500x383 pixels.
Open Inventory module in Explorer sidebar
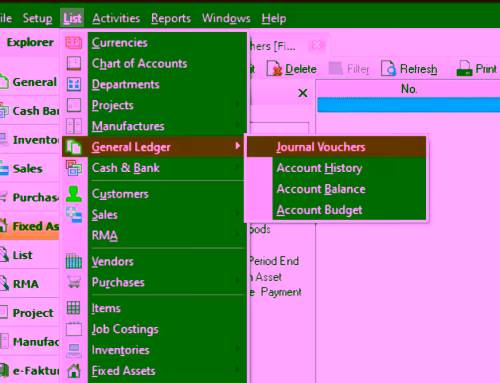29,140
